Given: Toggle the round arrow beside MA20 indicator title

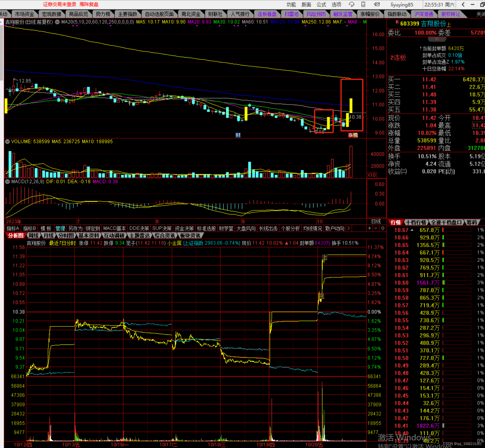Looking at the screenshot, I should 57,22.
